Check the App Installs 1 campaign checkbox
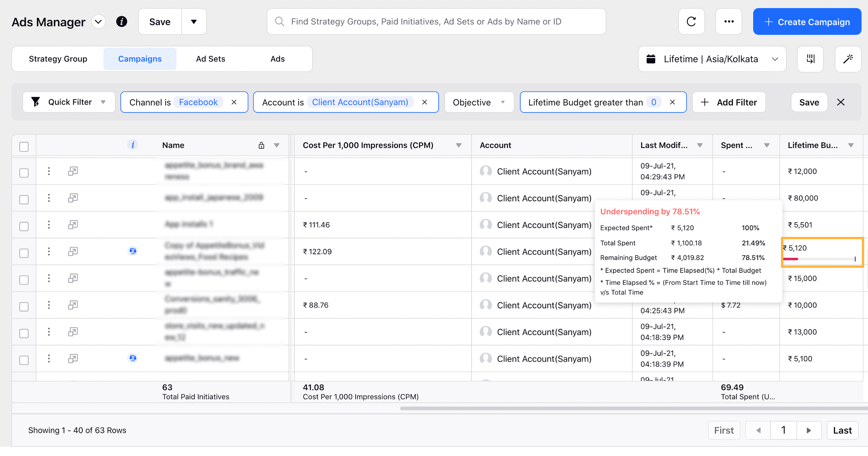 coord(24,225)
